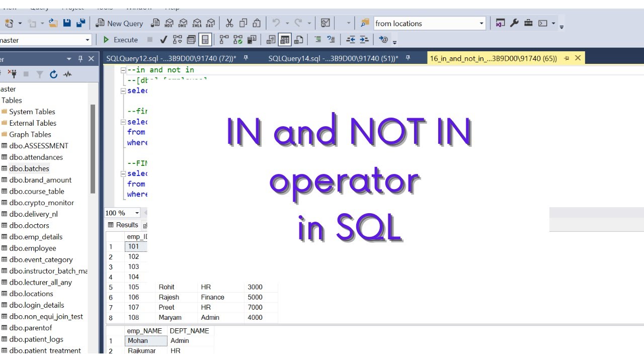Pin the SQLQuery12.sql tab
This screenshot has width=644, height=362.
coord(246,58)
